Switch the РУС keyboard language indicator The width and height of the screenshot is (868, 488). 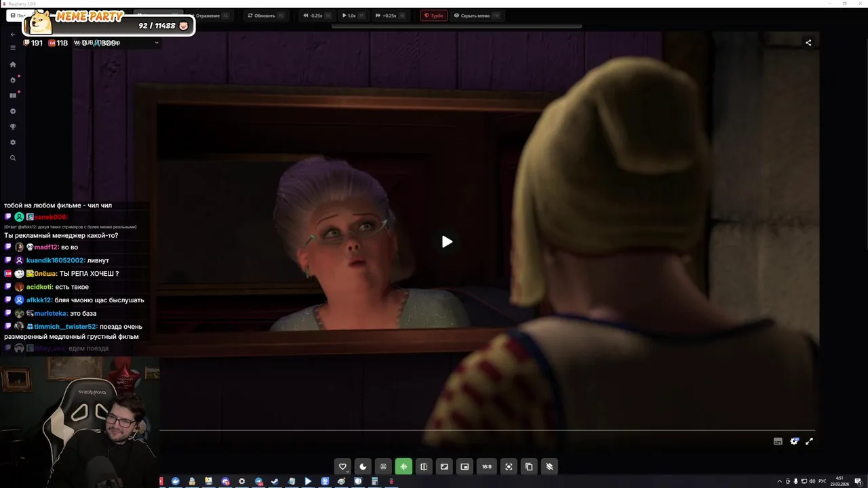click(x=822, y=481)
